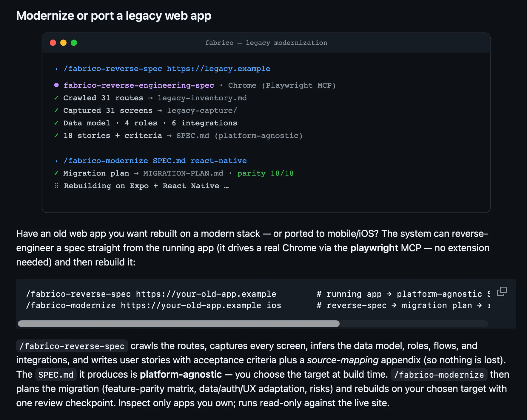527x420 pixels.
Task: Click the checkmark beside Migration plan
Action: pyautogui.click(x=56, y=173)
